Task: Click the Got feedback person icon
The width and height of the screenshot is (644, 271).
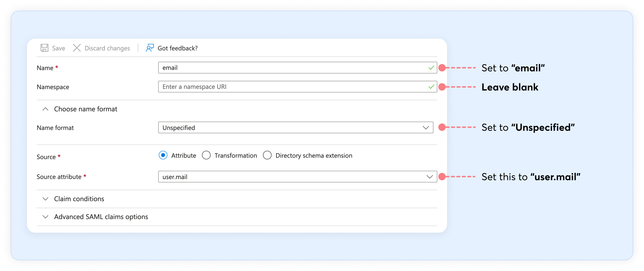Action: click(x=150, y=48)
